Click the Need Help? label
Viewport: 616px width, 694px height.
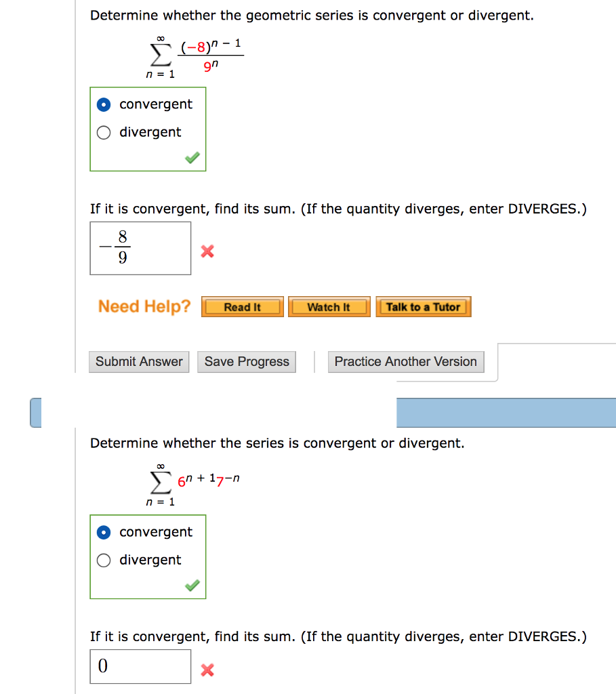click(x=144, y=306)
